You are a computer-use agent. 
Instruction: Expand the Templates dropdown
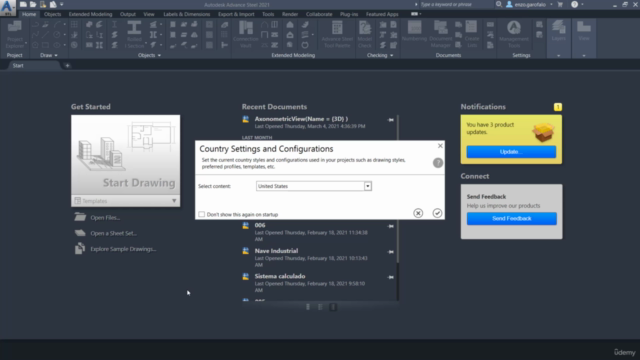click(174, 201)
